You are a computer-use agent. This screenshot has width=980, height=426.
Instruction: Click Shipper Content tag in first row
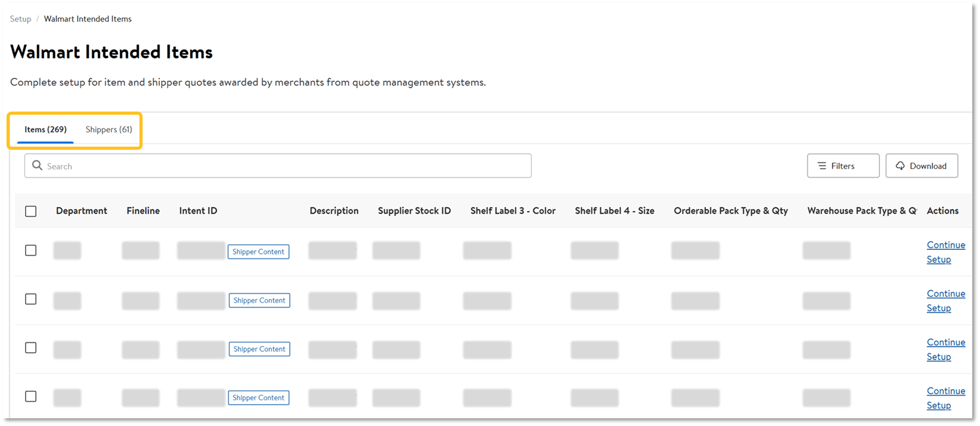pos(258,252)
